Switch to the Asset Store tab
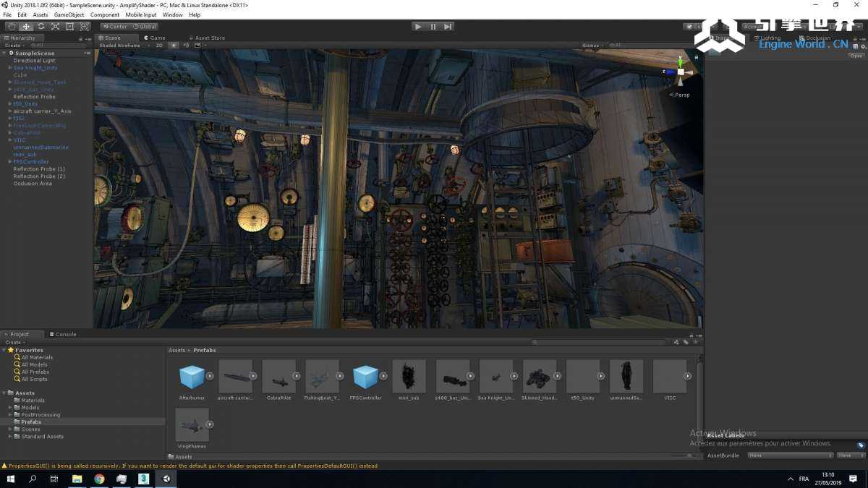The width and height of the screenshot is (868, 488). click(207, 38)
